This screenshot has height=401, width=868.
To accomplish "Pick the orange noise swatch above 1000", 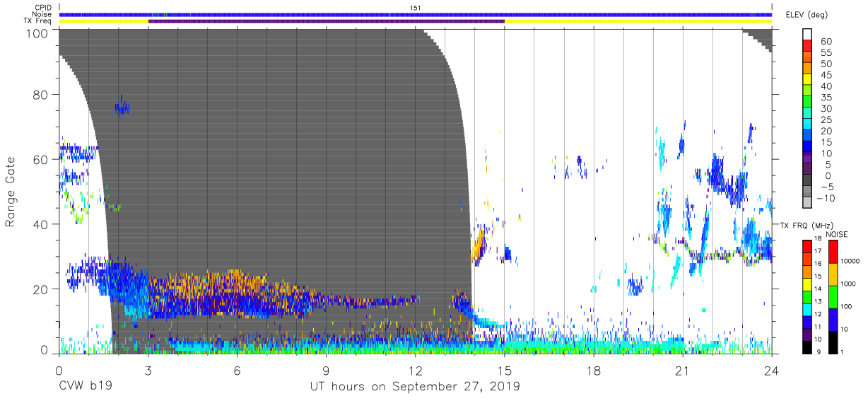I will 832,274.
